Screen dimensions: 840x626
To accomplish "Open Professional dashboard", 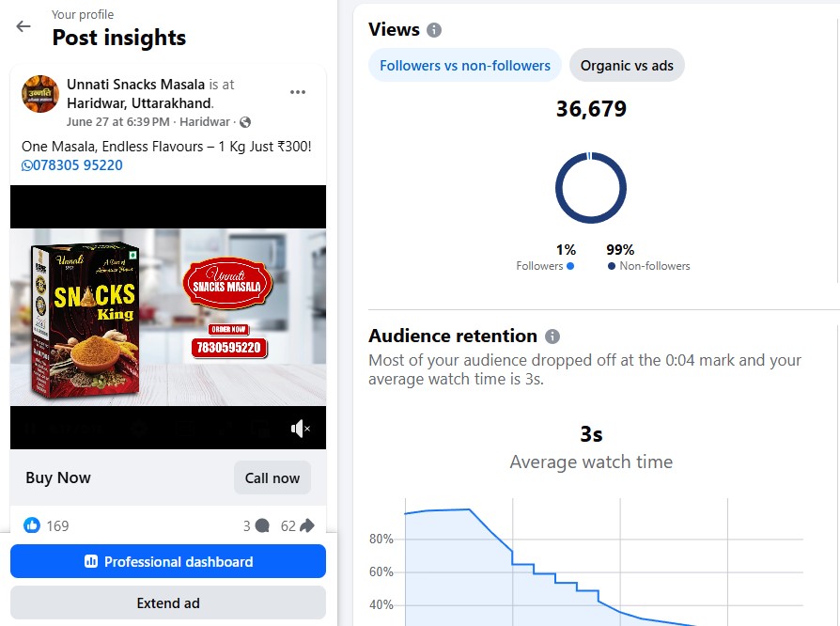I will (x=168, y=561).
